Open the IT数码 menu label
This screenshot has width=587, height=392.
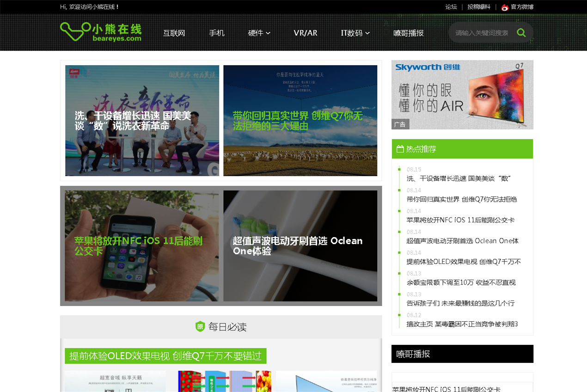click(352, 33)
